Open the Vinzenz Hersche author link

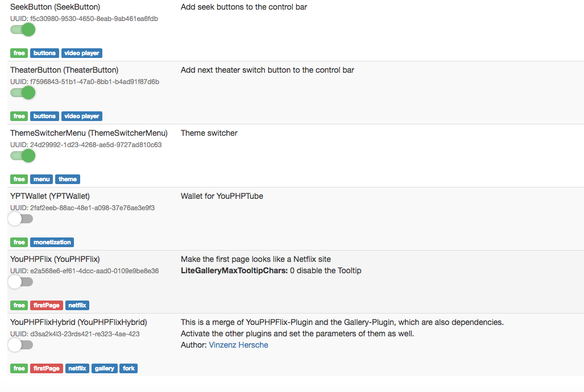click(238, 345)
